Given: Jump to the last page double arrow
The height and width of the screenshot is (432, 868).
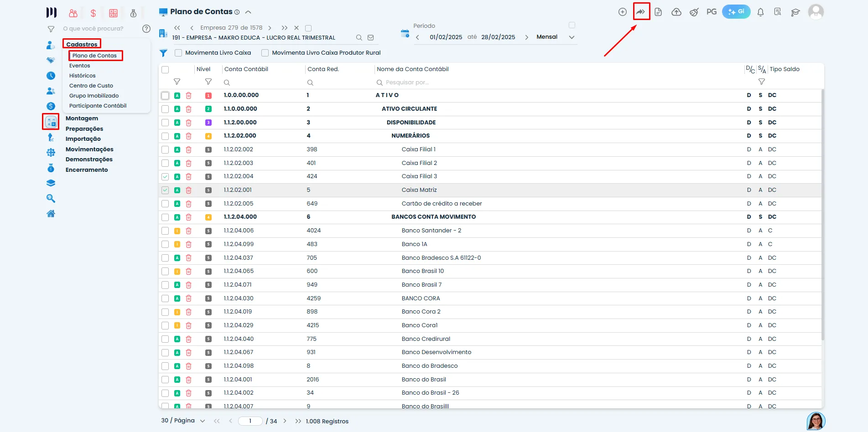Looking at the screenshot, I should (x=298, y=421).
